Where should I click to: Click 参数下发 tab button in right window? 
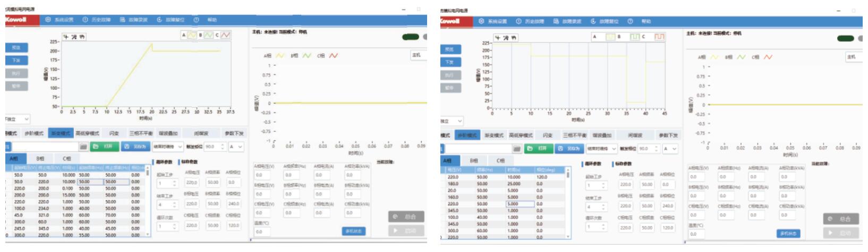click(x=668, y=136)
